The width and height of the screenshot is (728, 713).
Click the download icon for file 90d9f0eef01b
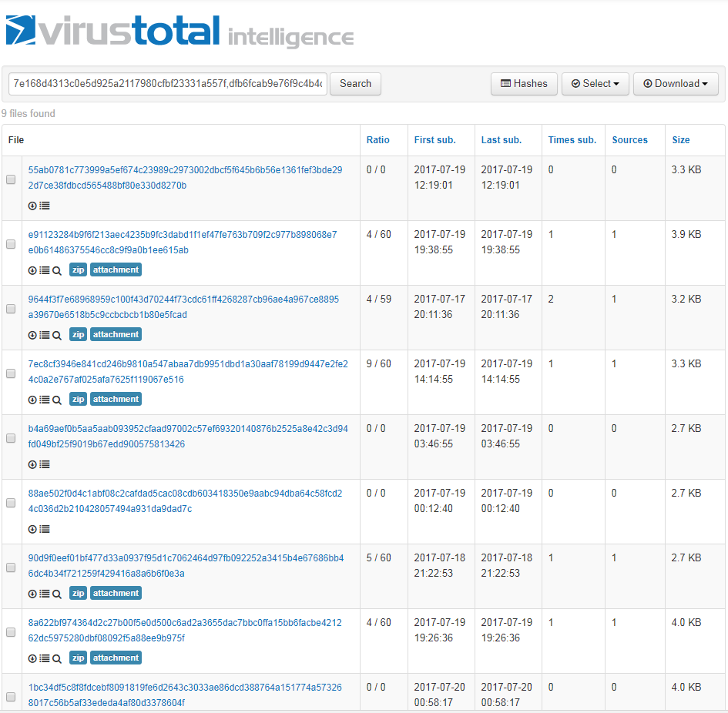point(32,594)
